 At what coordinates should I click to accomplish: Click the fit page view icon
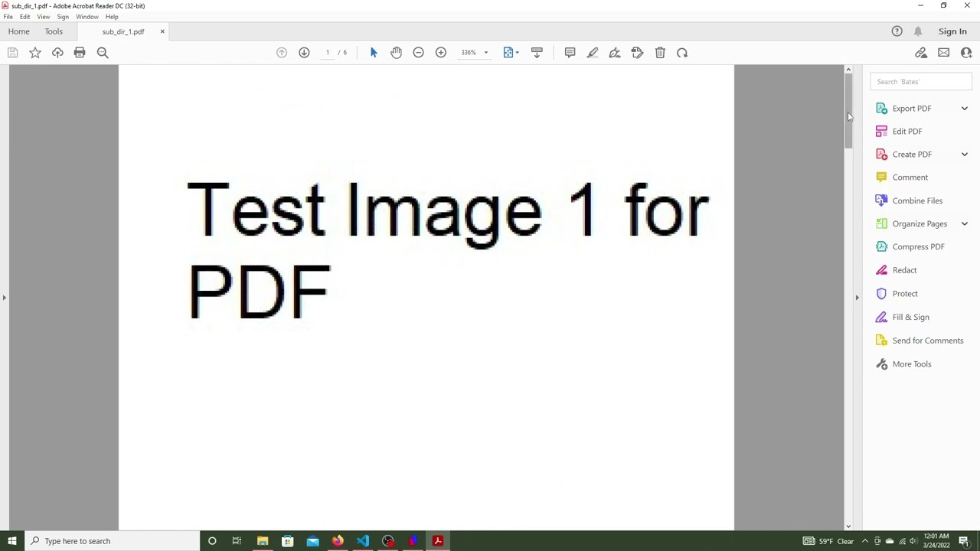(508, 53)
